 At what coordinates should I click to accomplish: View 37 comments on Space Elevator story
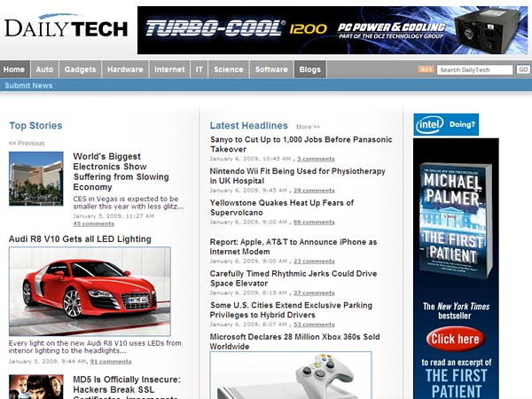coord(314,293)
